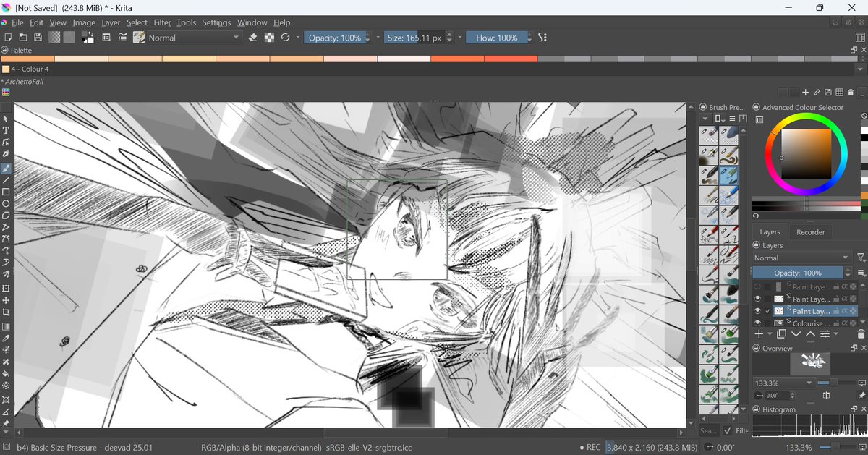Pick the Colour Sampler tool
The height and width of the screenshot is (455, 868).
pyautogui.click(x=6, y=338)
